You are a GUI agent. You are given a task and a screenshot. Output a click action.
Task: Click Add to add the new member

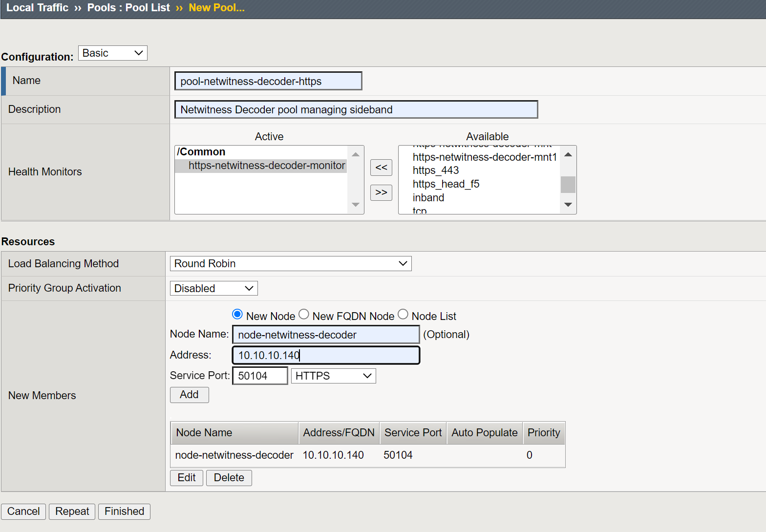(x=189, y=395)
